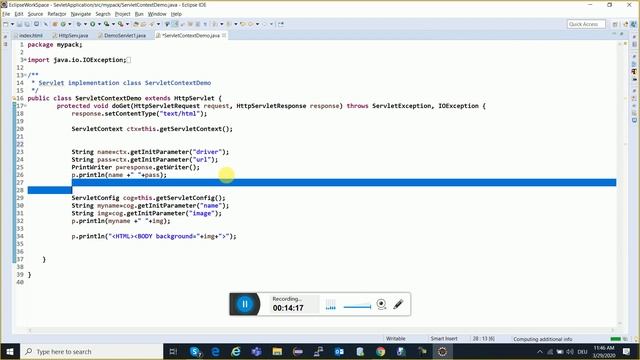This screenshot has height=360, width=640.
Task: Expand the Run configurations dropdown arrow
Action: pyautogui.click(x=99, y=24)
